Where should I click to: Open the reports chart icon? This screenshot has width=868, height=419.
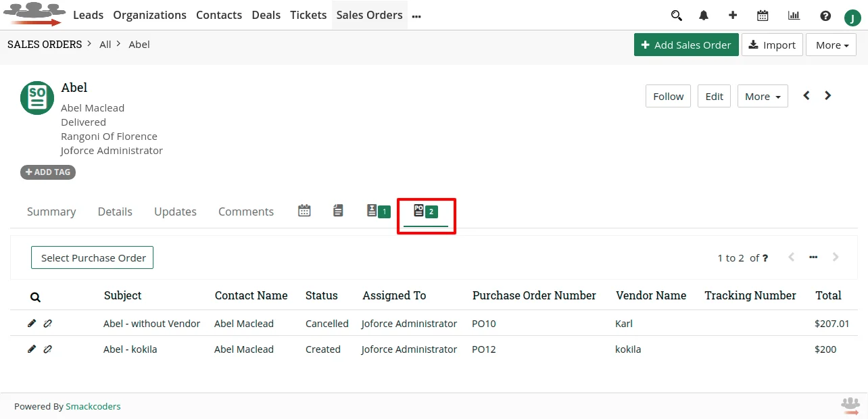tap(794, 15)
